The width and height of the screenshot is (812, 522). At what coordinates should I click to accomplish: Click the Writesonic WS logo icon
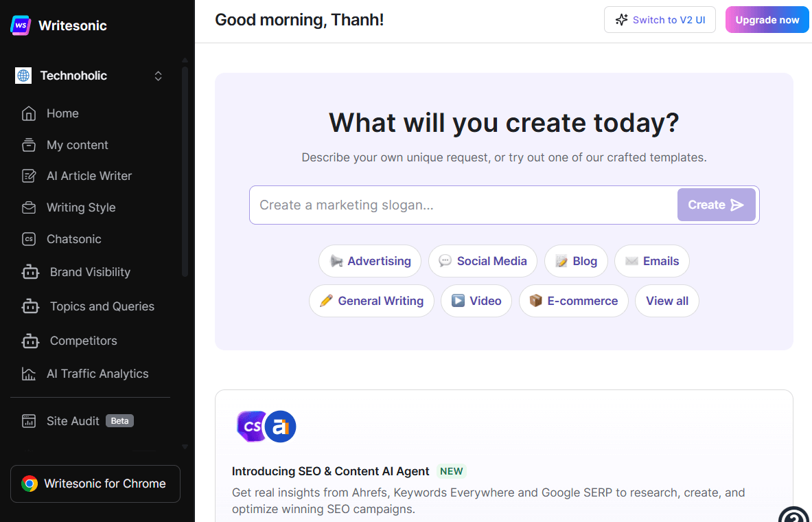pos(21,25)
